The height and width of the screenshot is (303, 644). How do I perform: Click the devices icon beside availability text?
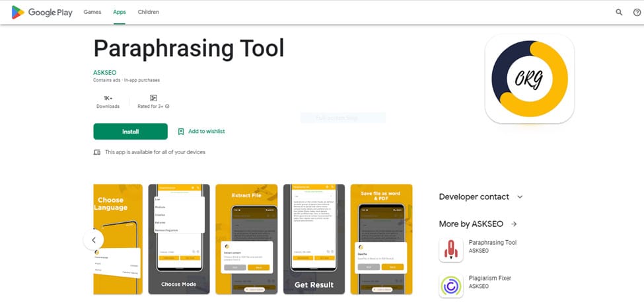pos(97,152)
